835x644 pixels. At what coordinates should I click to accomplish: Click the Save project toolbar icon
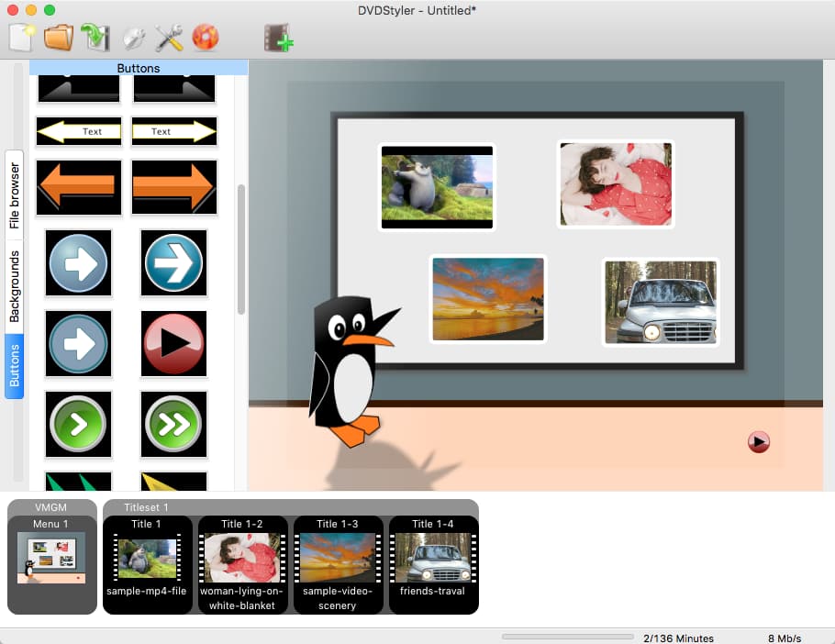tap(95, 38)
